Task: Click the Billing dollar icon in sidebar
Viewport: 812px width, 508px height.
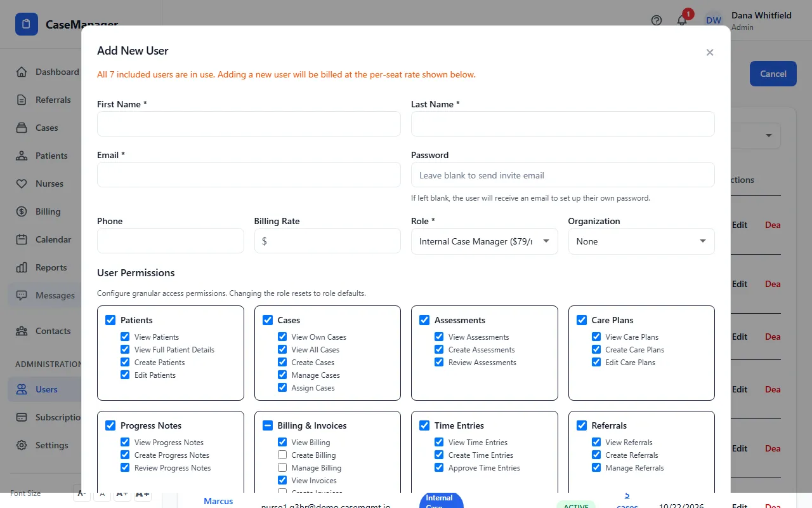Action: point(22,211)
